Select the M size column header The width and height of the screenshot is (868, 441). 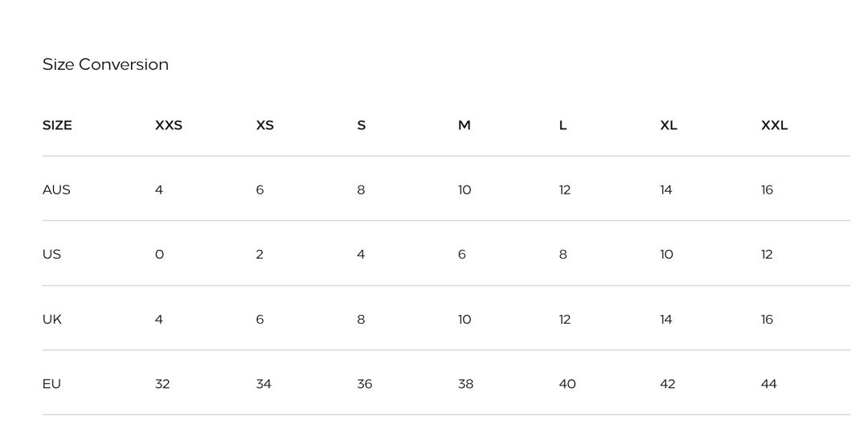click(x=464, y=125)
